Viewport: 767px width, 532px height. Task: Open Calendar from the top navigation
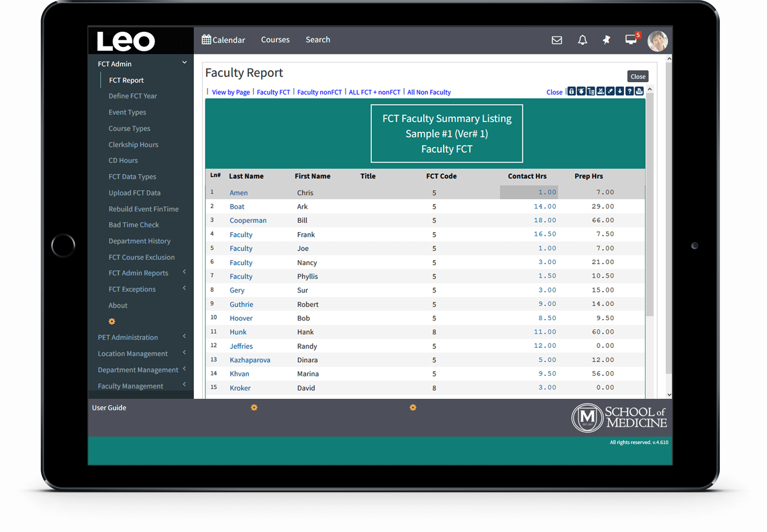pyautogui.click(x=223, y=40)
